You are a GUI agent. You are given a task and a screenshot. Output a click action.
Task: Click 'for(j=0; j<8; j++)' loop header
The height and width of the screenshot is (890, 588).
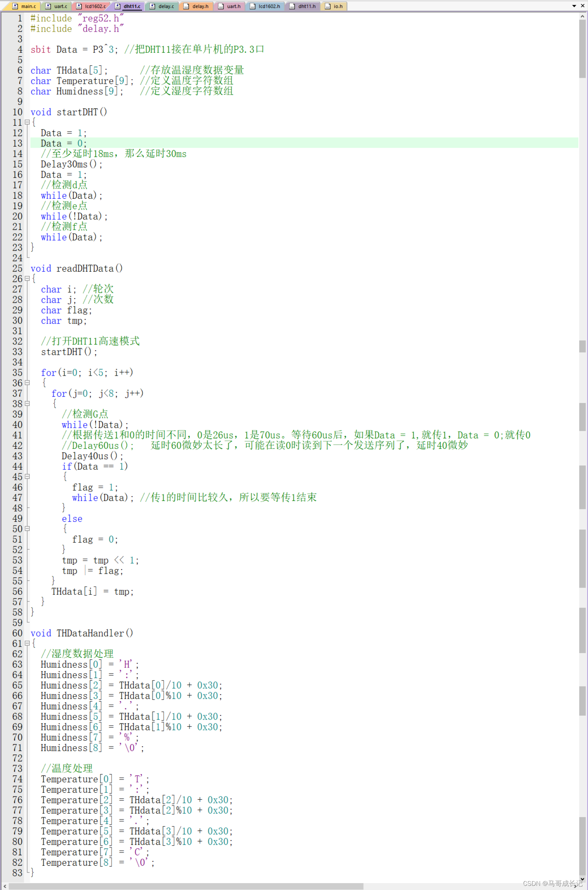[98, 394]
